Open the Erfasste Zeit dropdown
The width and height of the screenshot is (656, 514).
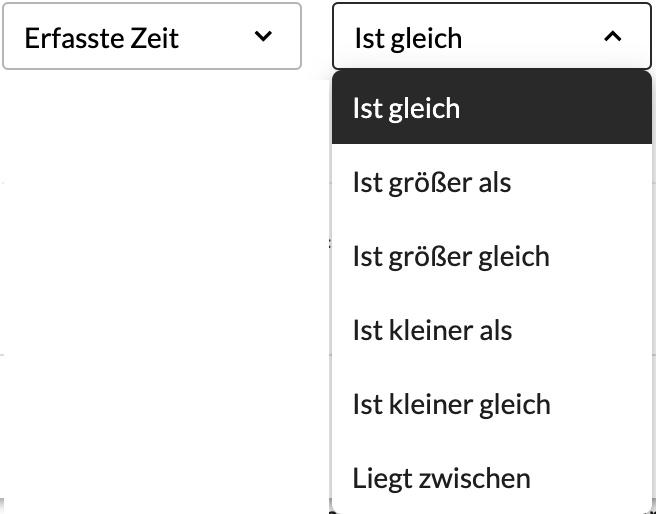click(x=152, y=36)
